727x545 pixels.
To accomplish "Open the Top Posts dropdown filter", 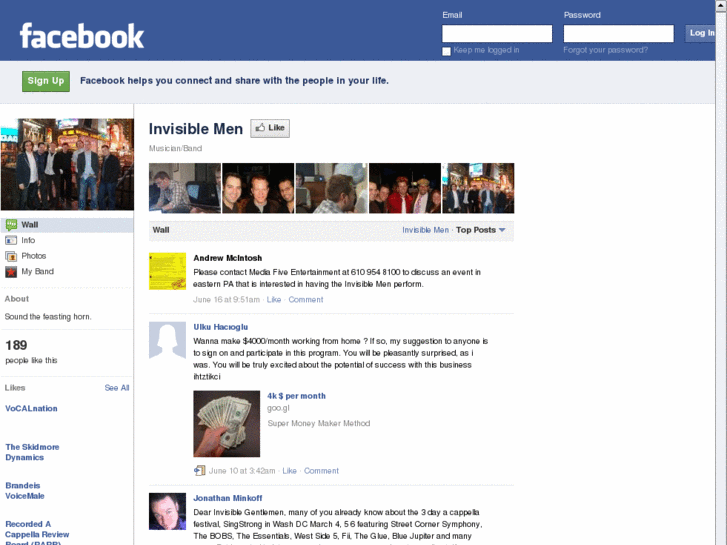I will click(x=480, y=230).
